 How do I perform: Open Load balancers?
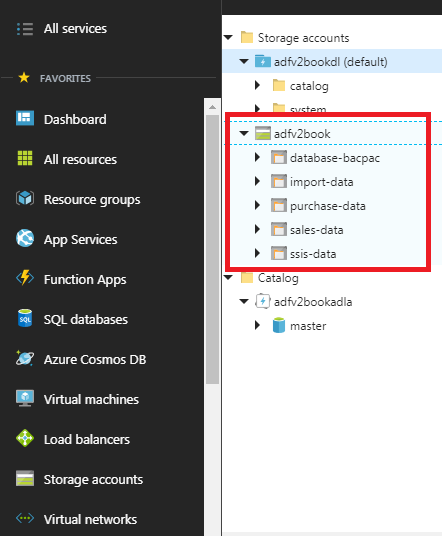(87, 440)
